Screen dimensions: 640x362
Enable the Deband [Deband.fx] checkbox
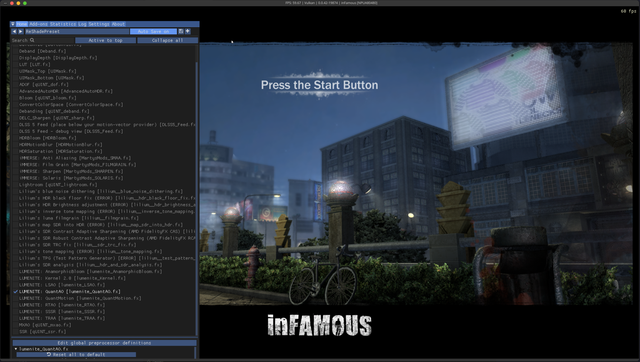point(16,51)
